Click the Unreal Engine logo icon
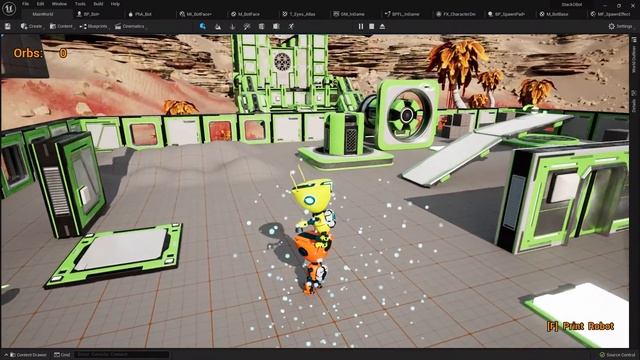The height and width of the screenshot is (360, 640). pos(9,8)
